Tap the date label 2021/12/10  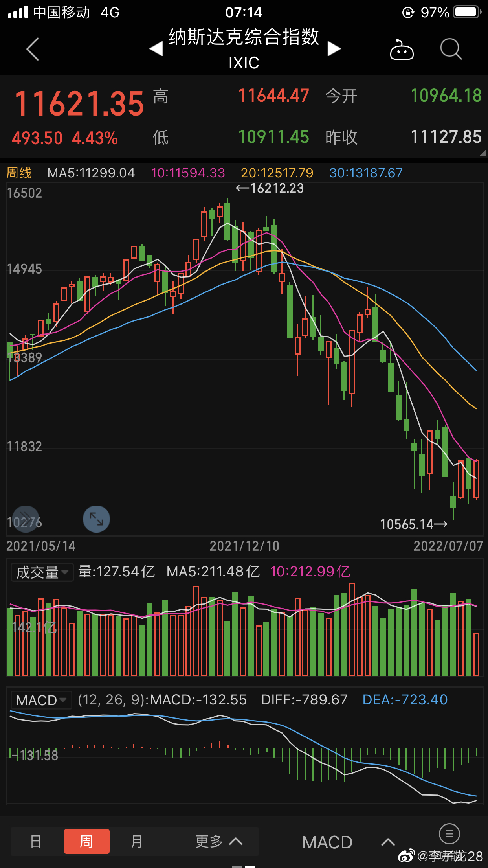tap(244, 546)
